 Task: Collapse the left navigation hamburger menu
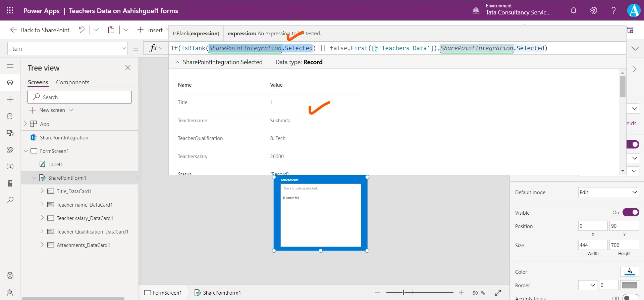tap(10, 66)
